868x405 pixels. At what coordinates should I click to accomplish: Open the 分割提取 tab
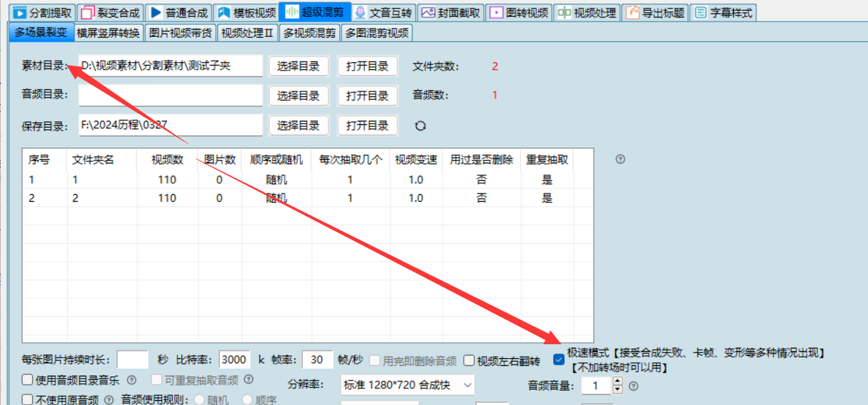43,13
